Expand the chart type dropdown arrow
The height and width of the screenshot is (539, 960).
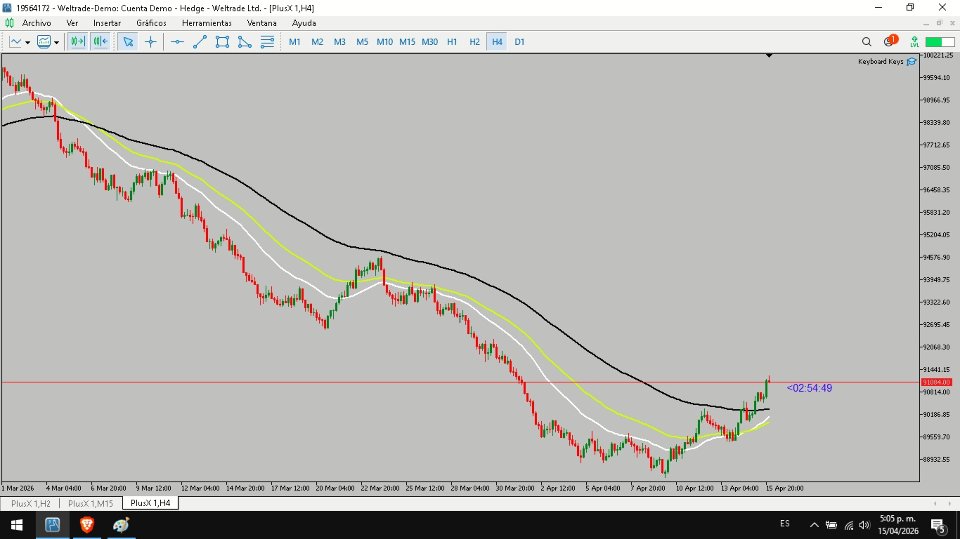[x=28, y=42]
